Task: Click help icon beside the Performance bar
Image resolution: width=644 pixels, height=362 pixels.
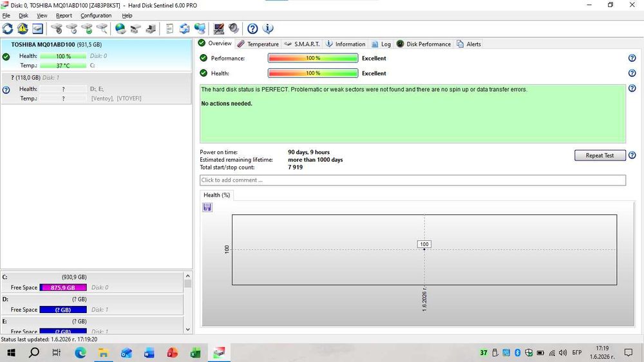Action: (x=632, y=58)
